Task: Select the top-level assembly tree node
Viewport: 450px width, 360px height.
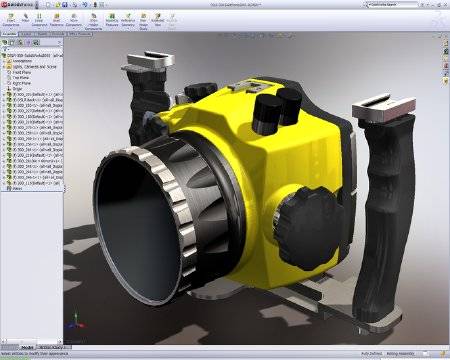Action: tap(32, 55)
